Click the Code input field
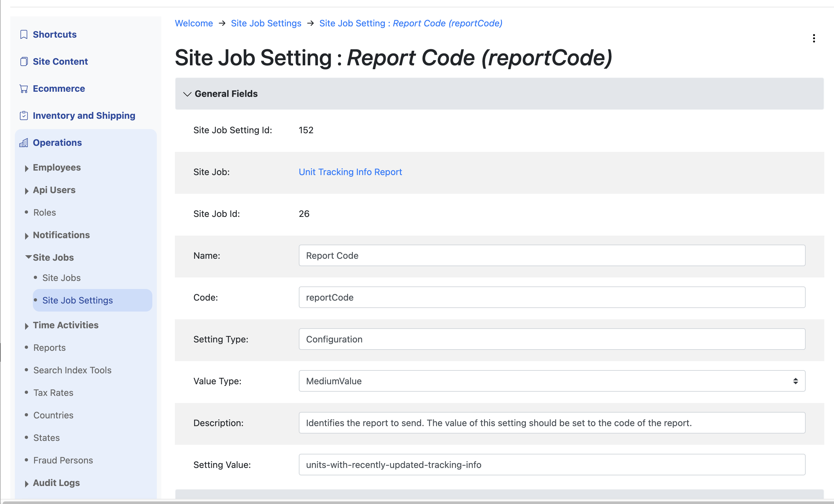The image size is (834, 504). pos(552,297)
